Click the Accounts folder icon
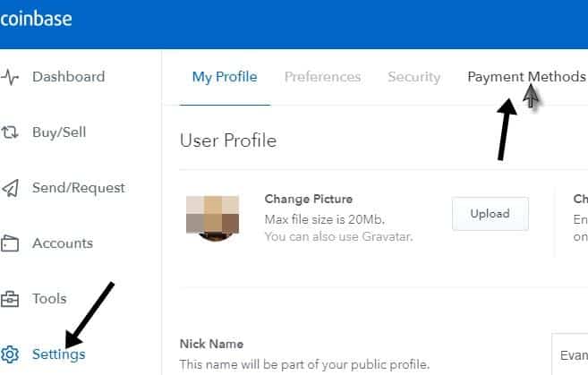The height and width of the screenshot is (375, 588). click(x=10, y=243)
